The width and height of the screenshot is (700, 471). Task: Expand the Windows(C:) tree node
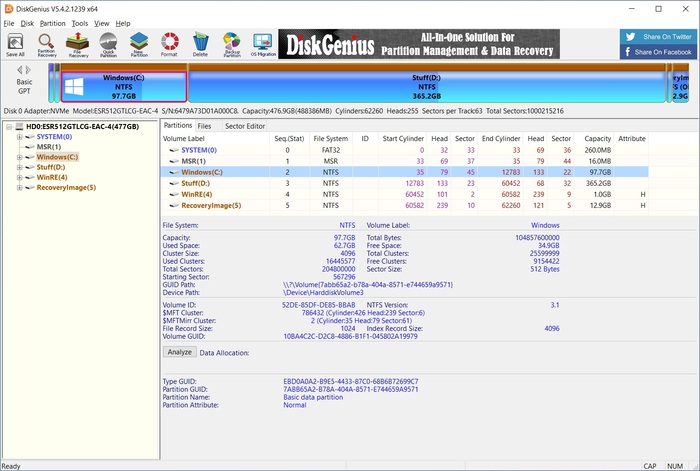point(20,157)
